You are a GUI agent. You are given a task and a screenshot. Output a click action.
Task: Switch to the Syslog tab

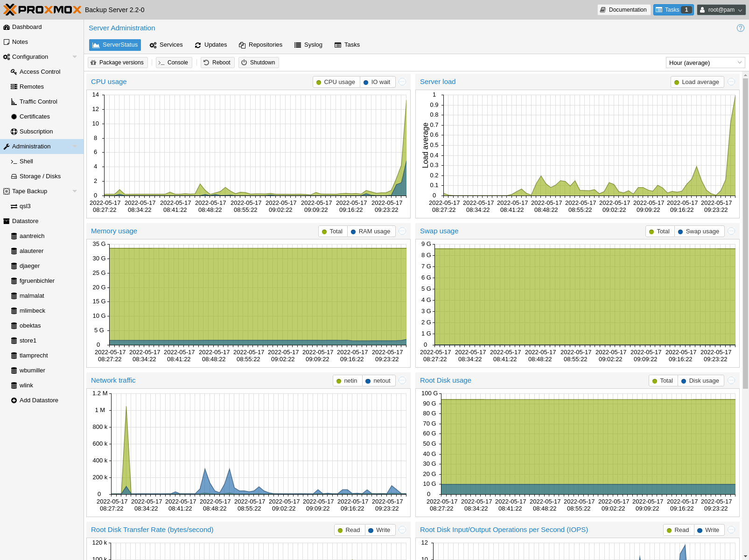308,45
